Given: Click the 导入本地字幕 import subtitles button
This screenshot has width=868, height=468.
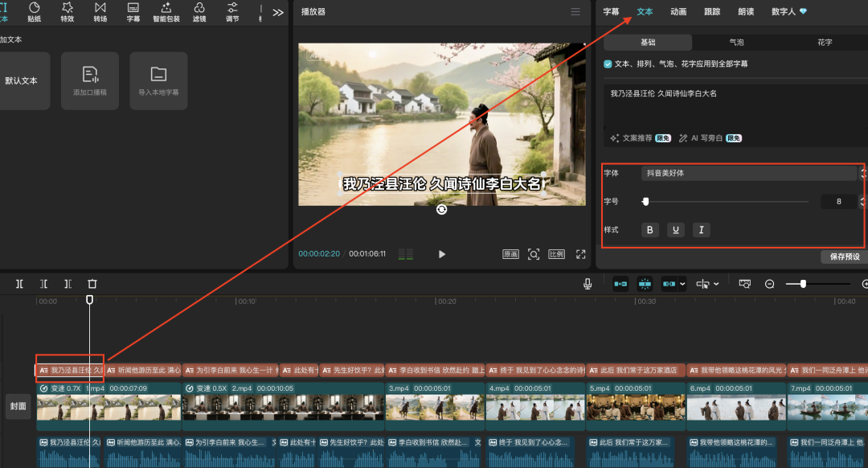Looking at the screenshot, I should 158,81.
